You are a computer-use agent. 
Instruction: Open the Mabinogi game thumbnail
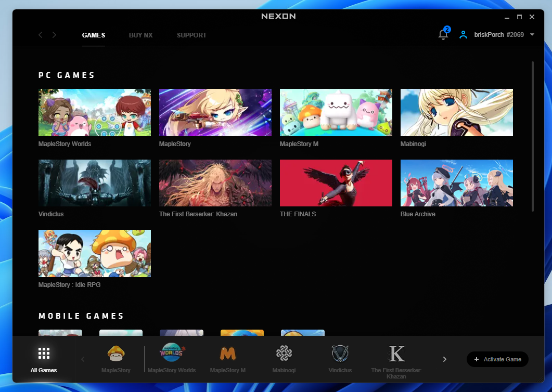pyautogui.click(x=457, y=113)
